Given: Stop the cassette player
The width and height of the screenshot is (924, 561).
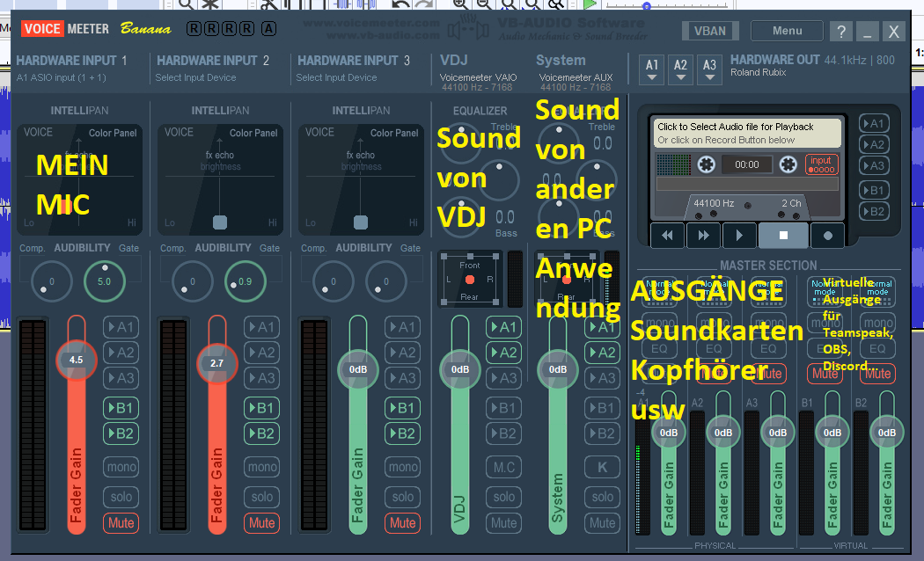Looking at the screenshot, I should (x=783, y=236).
